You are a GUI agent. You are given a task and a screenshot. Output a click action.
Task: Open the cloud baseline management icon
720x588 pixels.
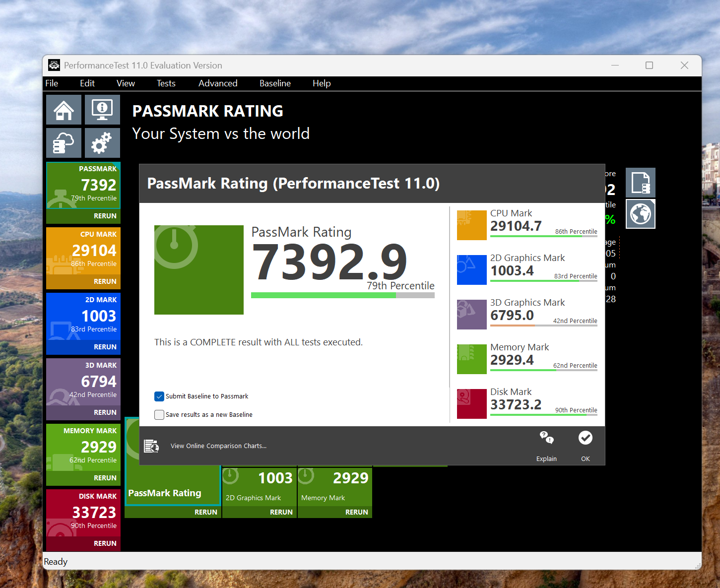(x=64, y=143)
